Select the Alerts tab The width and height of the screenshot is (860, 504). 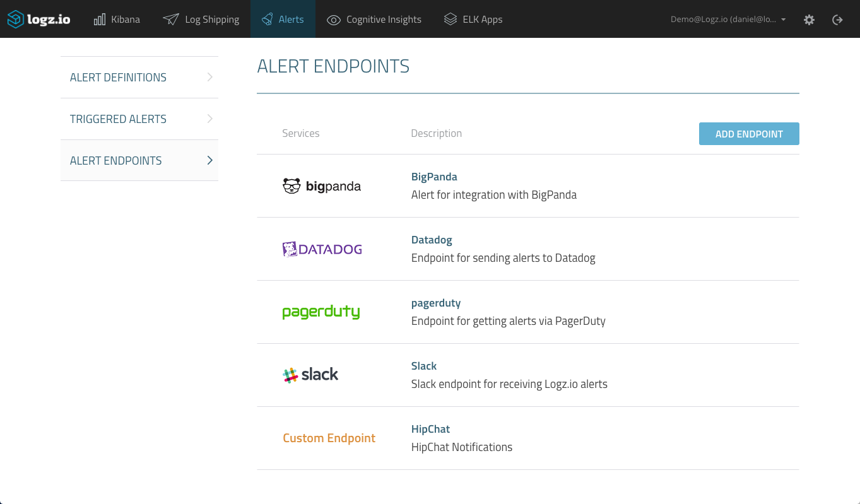pos(283,19)
